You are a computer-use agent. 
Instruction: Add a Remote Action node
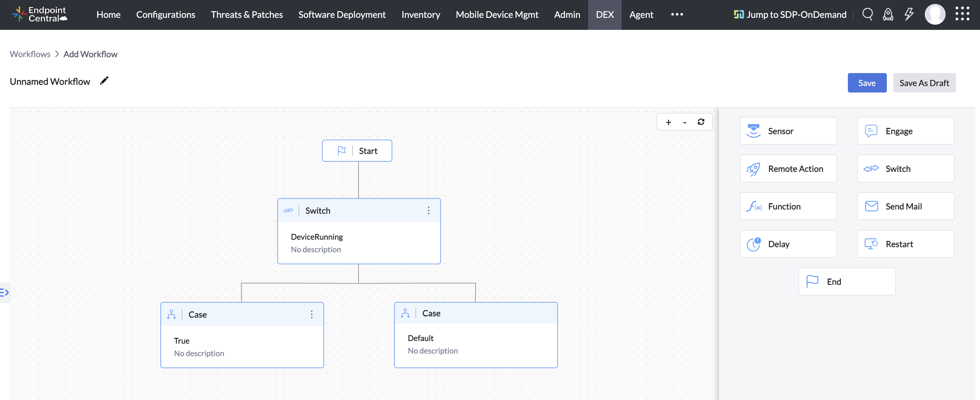click(788, 169)
